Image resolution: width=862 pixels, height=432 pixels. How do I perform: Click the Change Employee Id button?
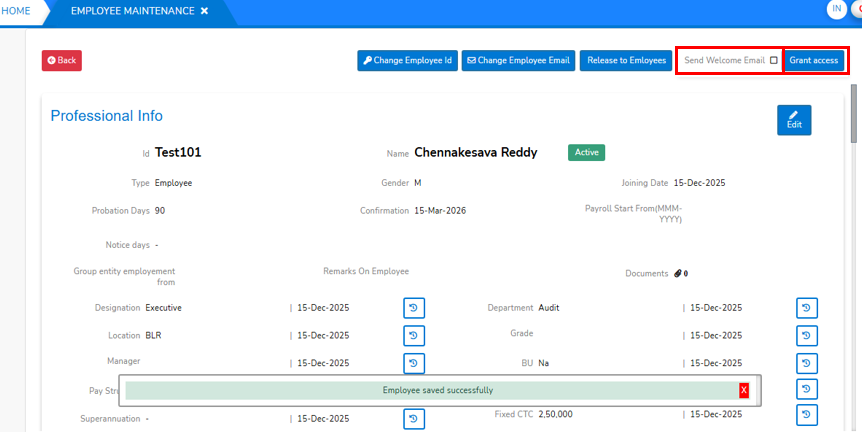pos(407,61)
